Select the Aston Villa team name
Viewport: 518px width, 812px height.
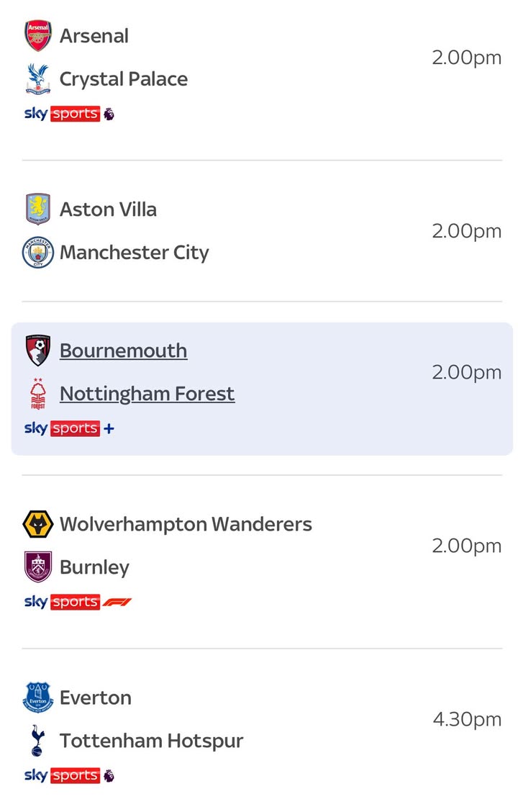pos(108,209)
